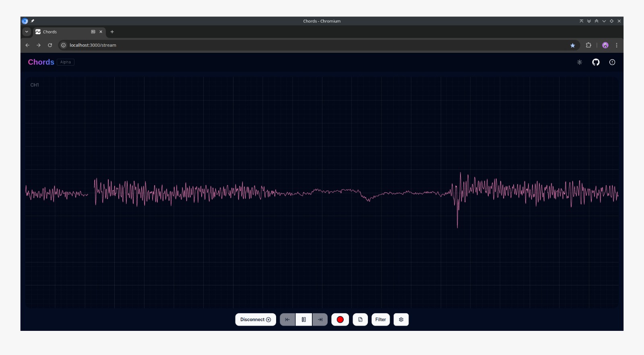Expand the tab search dropdown arrow

tap(27, 32)
